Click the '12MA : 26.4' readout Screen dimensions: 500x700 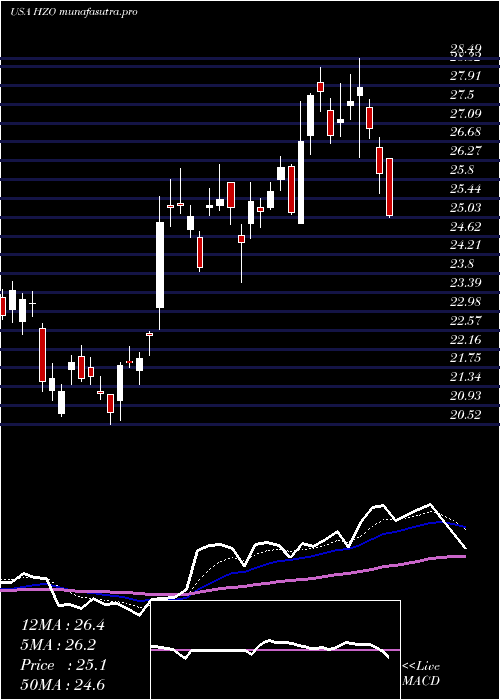click(x=63, y=625)
